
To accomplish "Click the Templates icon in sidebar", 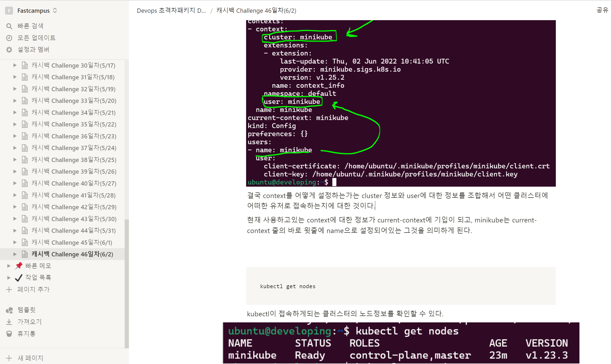I will pyautogui.click(x=9, y=310).
